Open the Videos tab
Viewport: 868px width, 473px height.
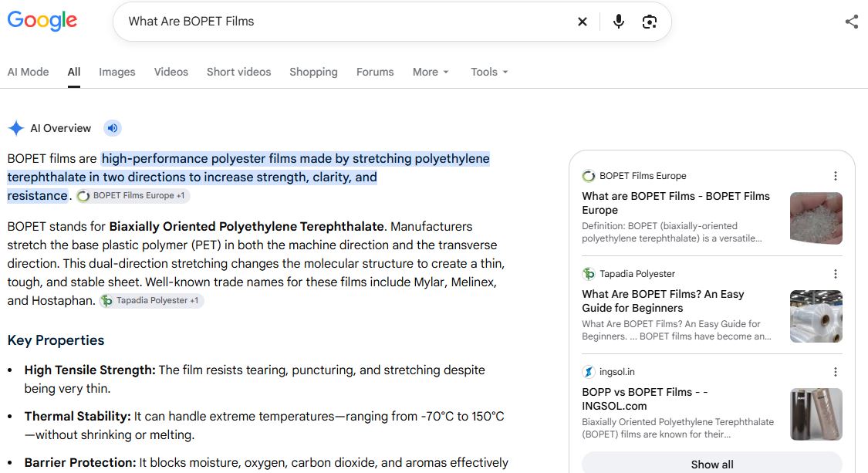tap(171, 72)
